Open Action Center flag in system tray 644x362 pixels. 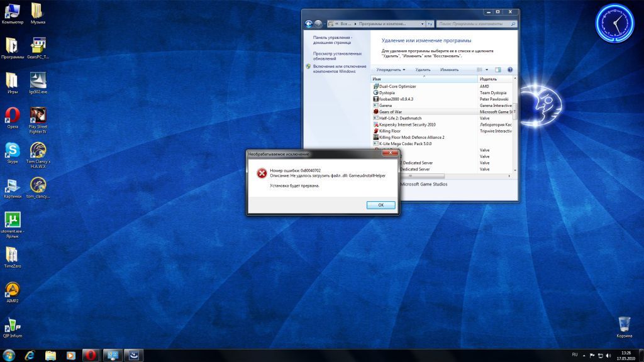[x=592, y=356]
